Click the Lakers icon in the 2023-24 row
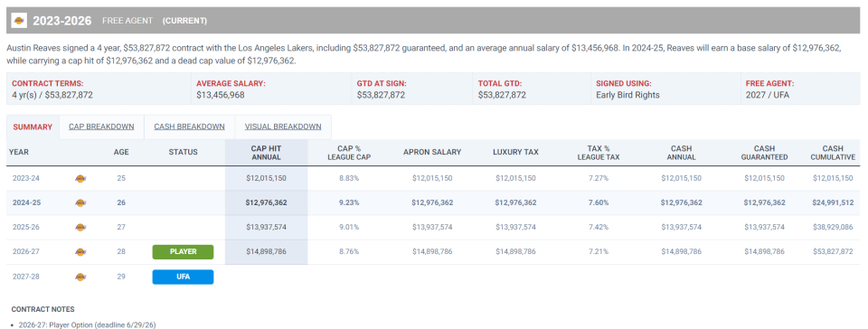 pos(80,178)
